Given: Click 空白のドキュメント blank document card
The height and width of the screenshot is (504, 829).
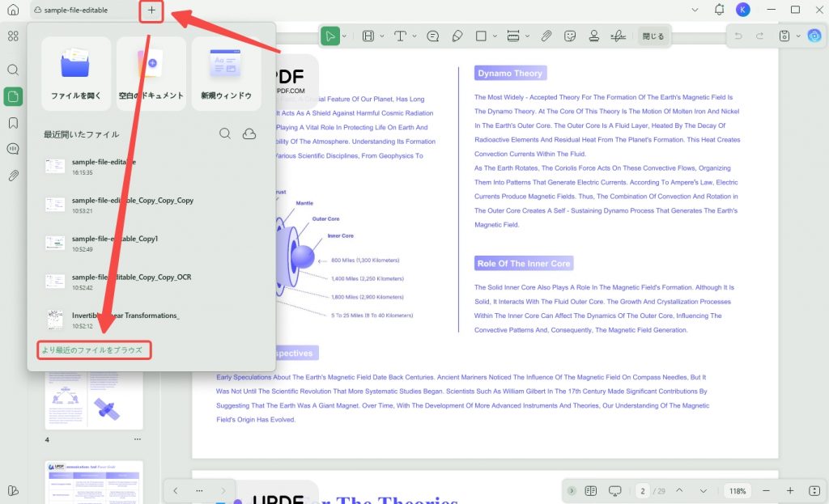Looking at the screenshot, I should click(151, 74).
